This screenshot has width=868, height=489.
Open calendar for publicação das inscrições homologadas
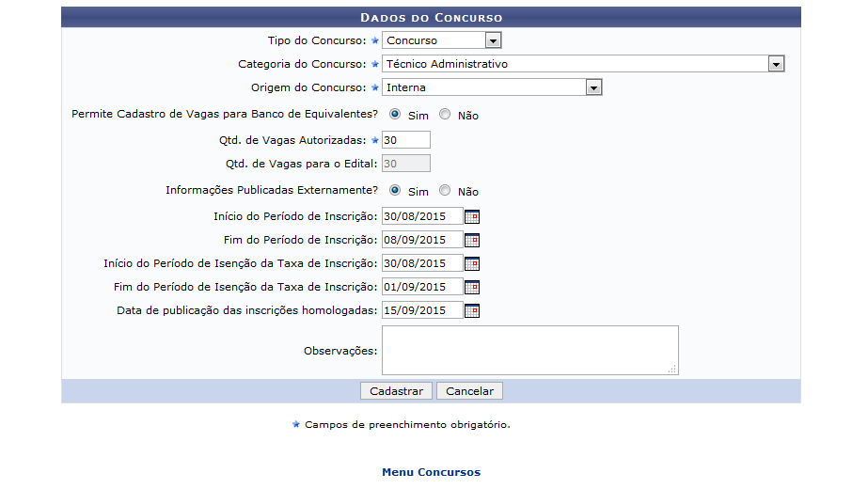472,310
